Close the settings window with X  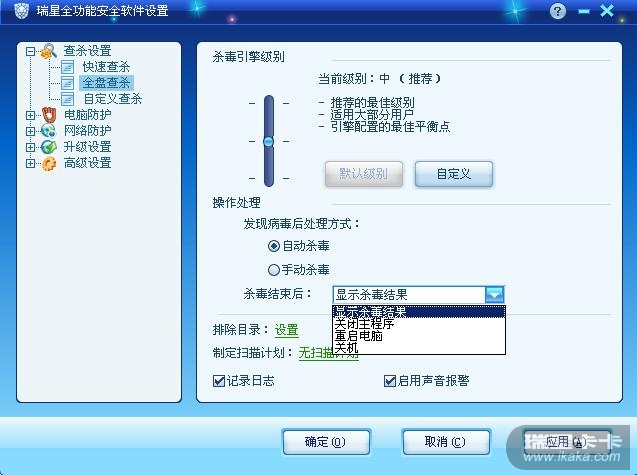click(x=607, y=11)
